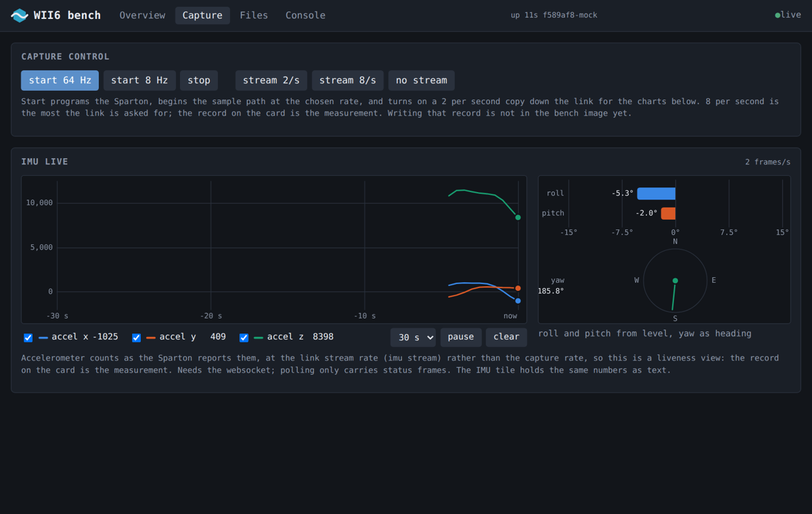Screen dimensions: 812x514
Task: Select the Capture tab
Action: click(x=202, y=15)
